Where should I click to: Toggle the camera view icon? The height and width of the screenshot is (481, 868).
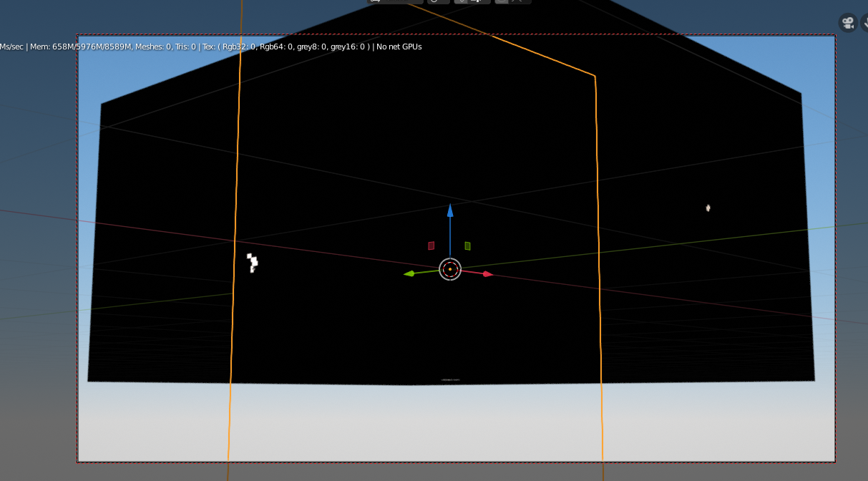pos(848,23)
